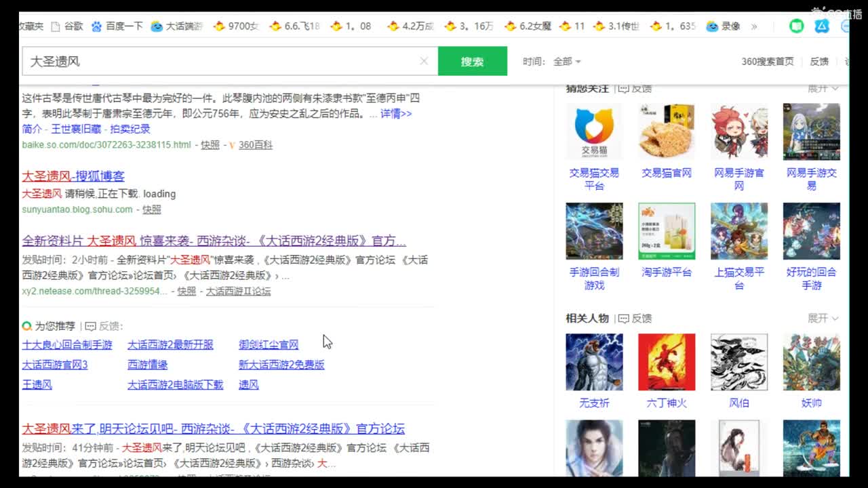Viewport: 868px width, 488px height.
Task: Open the 大话端游 bookmark
Action: point(177,26)
